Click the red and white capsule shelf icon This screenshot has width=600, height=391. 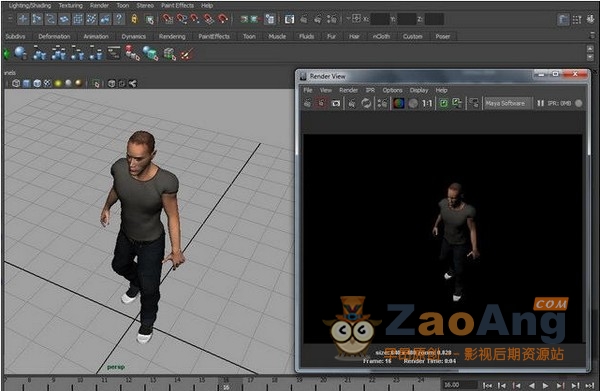[132, 53]
